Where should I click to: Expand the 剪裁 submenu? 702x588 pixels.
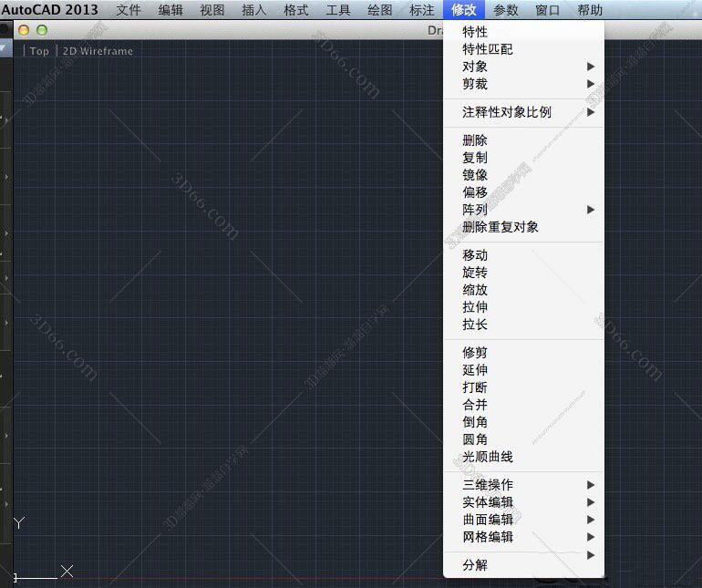[523, 84]
